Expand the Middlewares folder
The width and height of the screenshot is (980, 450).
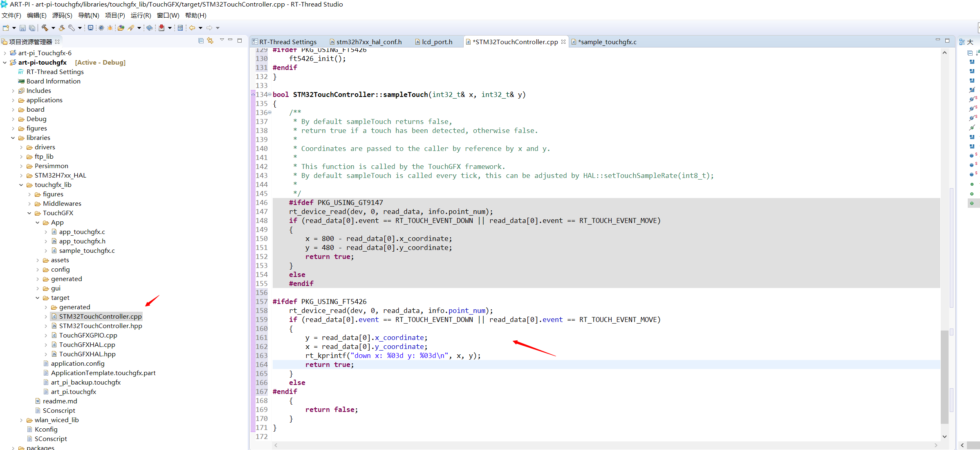point(29,204)
